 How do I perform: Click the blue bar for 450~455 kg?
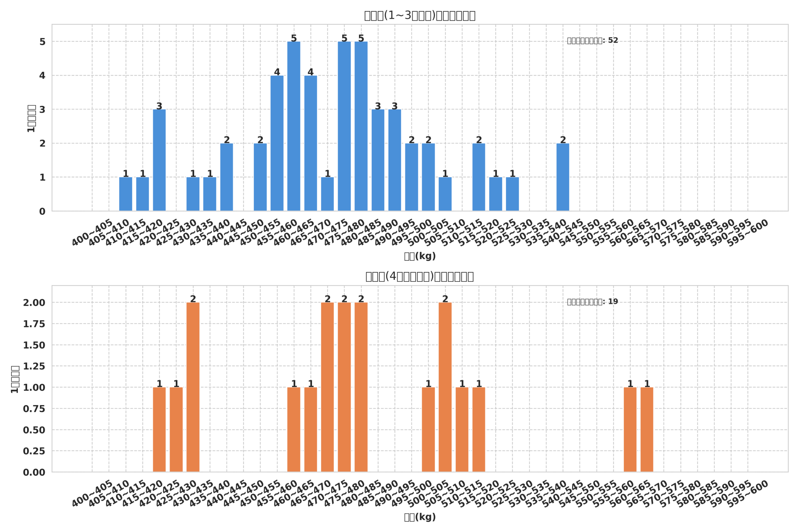coord(260,177)
